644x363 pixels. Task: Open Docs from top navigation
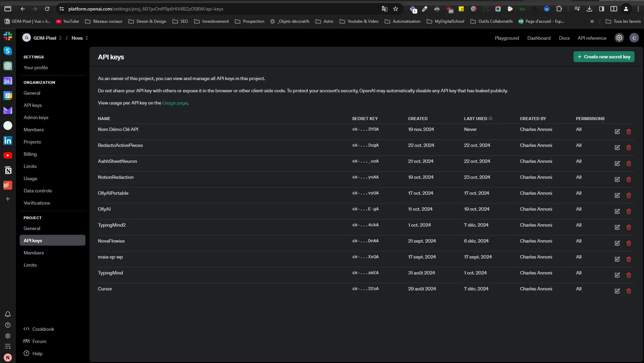(564, 38)
